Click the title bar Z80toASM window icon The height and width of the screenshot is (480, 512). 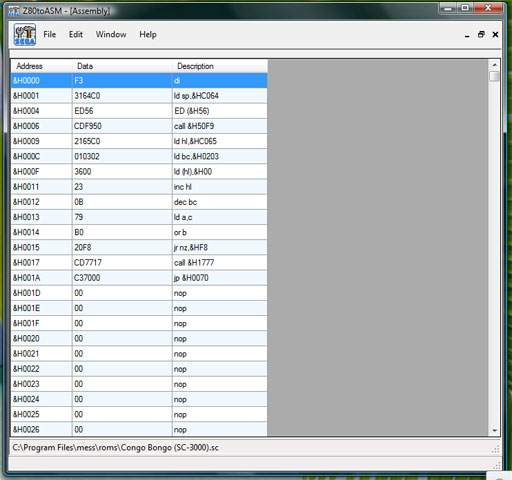pyautogui.click(x=14, y=11)
